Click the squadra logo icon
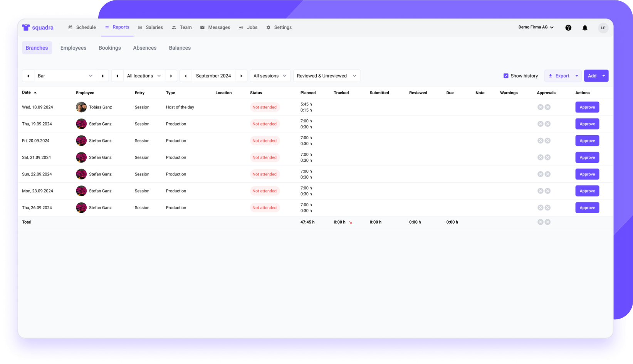The width and height of the screenshot is (633, 364). point(26,27)
